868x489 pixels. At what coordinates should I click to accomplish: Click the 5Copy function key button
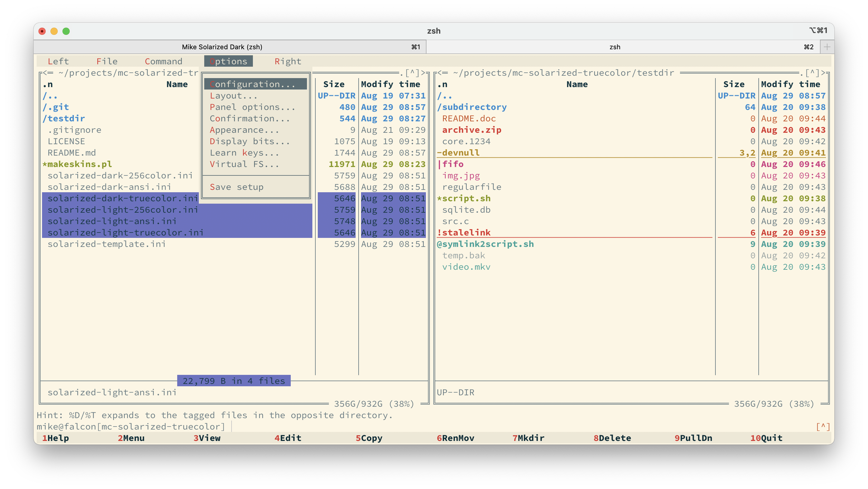[369, 438]
